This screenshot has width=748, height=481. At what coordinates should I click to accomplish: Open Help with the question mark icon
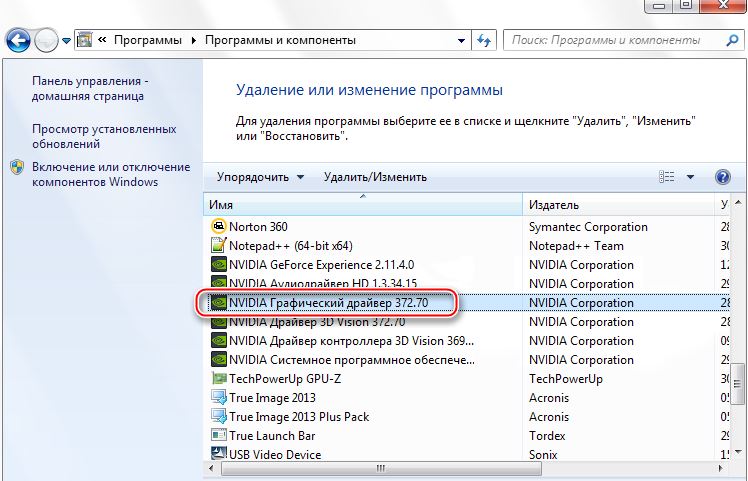[723, 177]
